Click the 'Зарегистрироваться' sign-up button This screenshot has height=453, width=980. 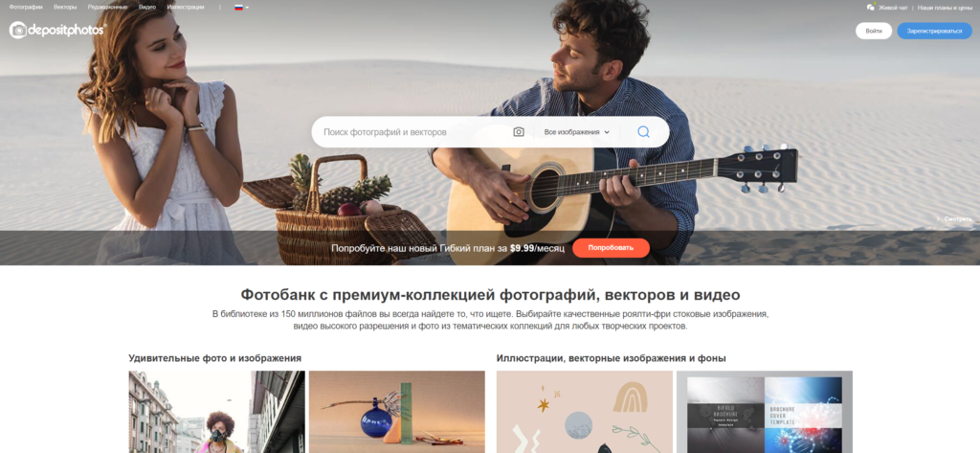[934, 31]
